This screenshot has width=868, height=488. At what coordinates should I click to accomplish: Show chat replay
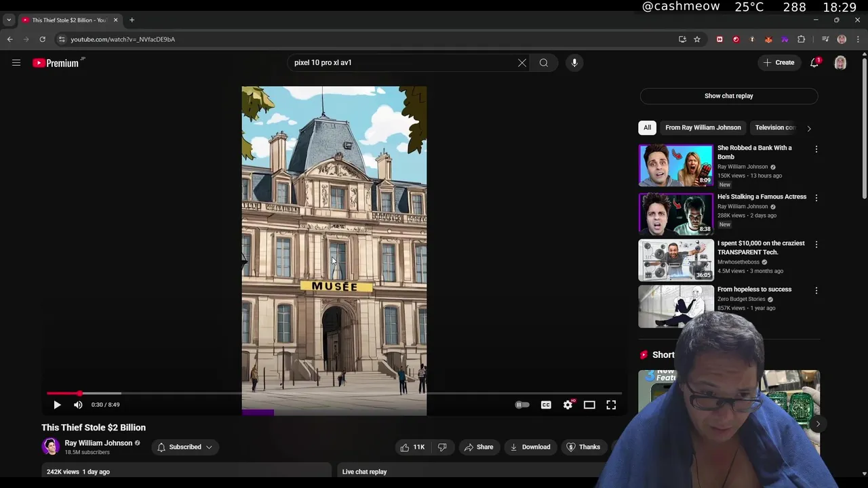pyautogui.click(x=729, y=96)
